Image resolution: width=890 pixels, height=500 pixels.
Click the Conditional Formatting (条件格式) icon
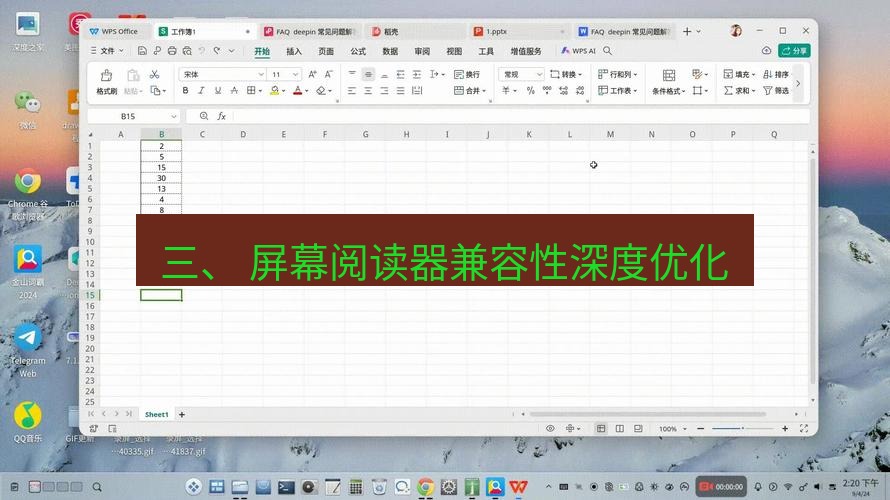[669, 75]
